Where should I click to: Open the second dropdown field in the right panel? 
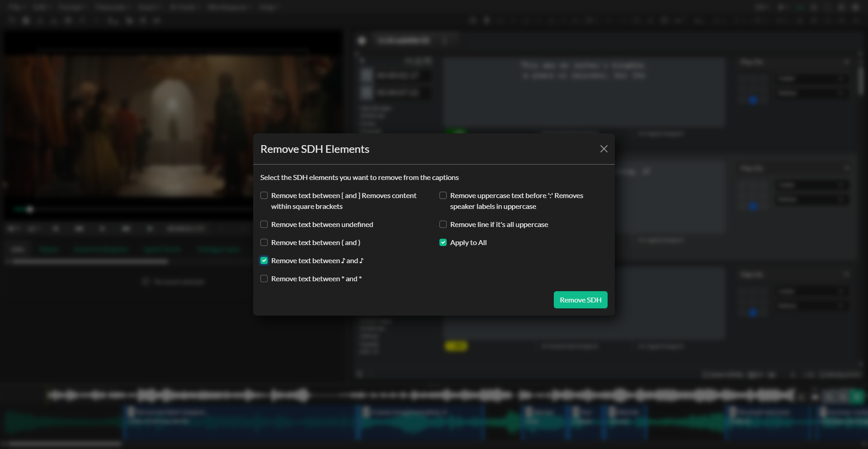pos(811,93)
